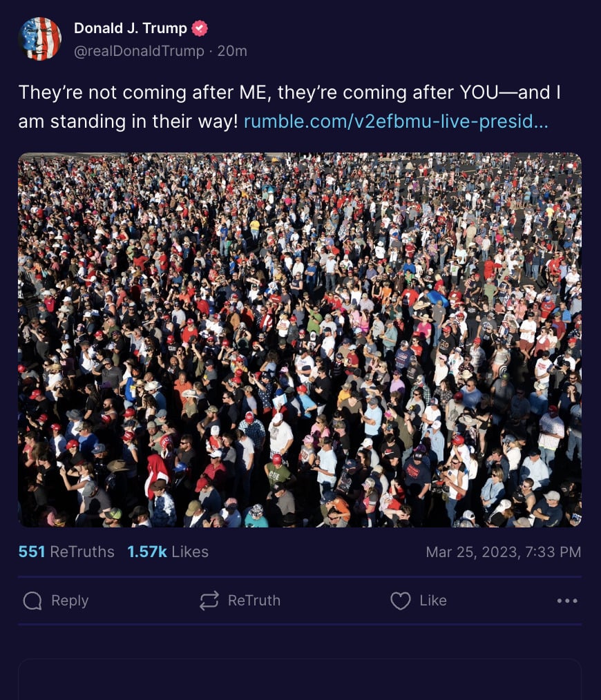The height and width of the screenshot is (700, 601).
Task: Click the speech bubble Reply icon
Action: pos(32,601)
